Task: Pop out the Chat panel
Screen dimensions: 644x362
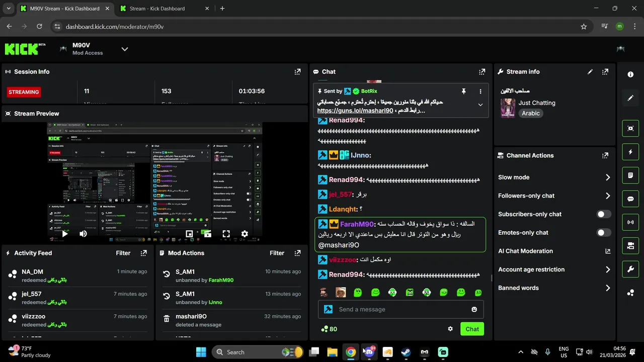Action: coord(482,72)
